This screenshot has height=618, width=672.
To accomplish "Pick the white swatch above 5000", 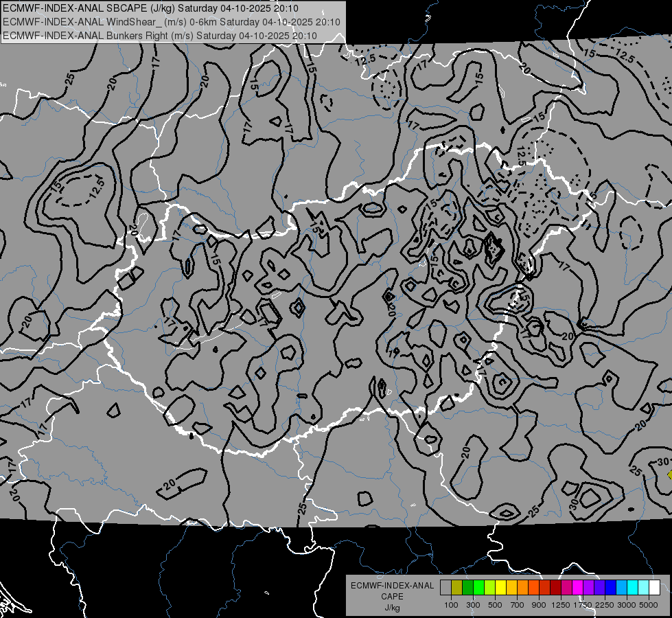I will pos(654,588).
